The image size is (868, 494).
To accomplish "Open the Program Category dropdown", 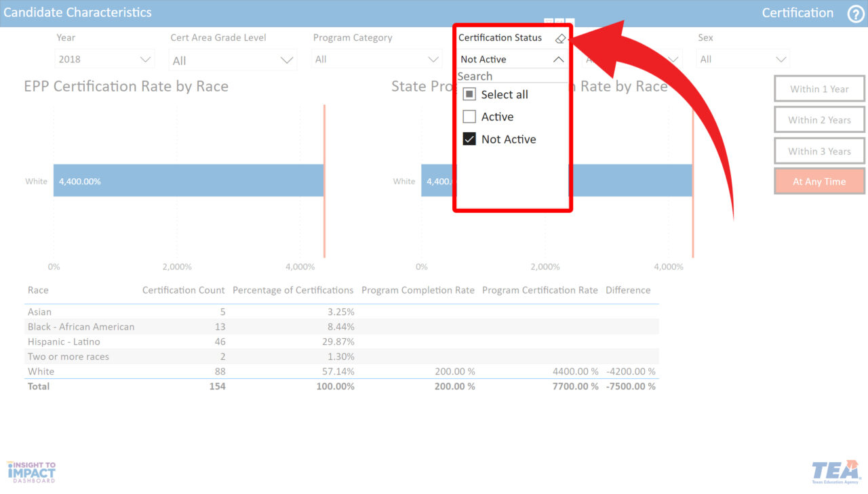I will (378, 60).
